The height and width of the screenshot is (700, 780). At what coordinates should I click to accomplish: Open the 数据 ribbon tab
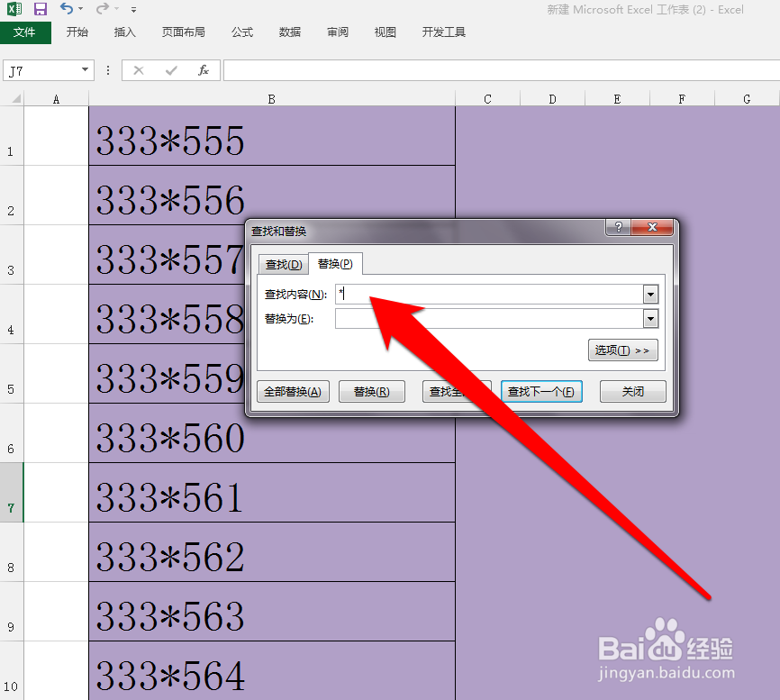pyautogui.click(x=290, y=32)
